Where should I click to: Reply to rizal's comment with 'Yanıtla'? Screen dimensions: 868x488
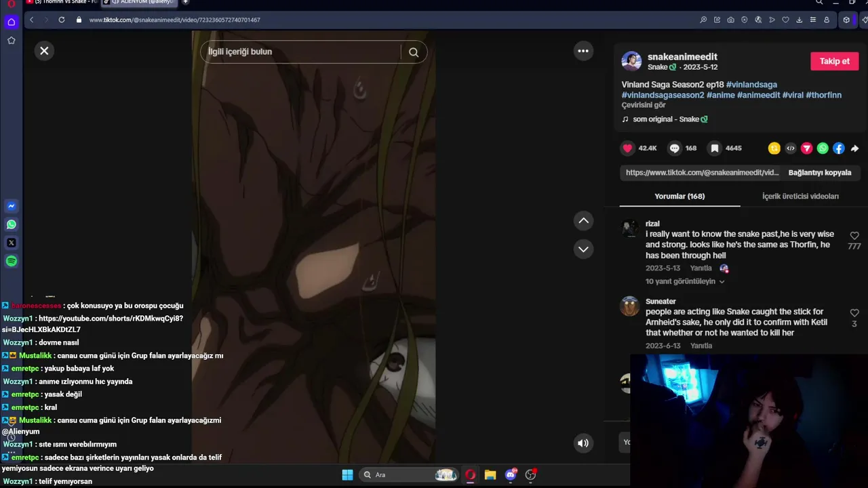[x=701, y=268]
